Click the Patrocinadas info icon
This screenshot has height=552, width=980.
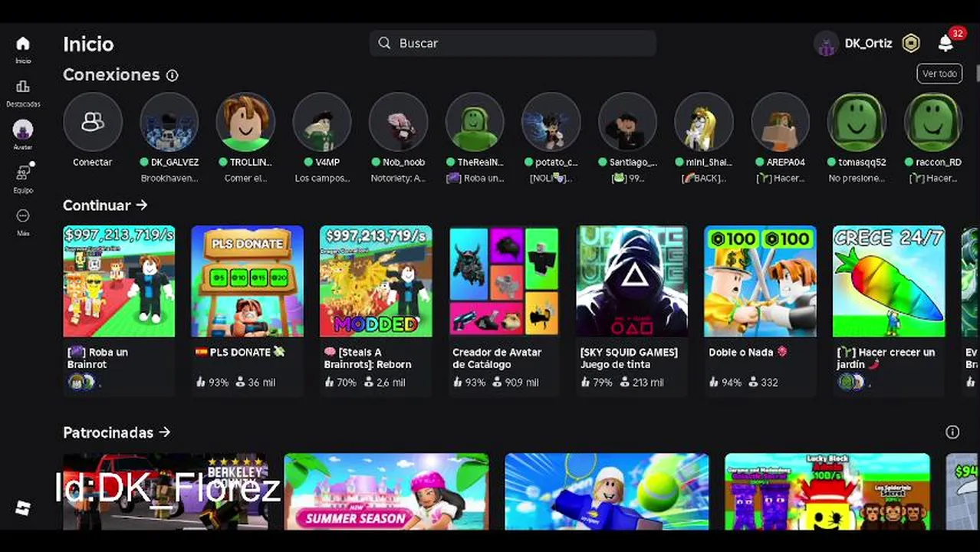[952, 432]
